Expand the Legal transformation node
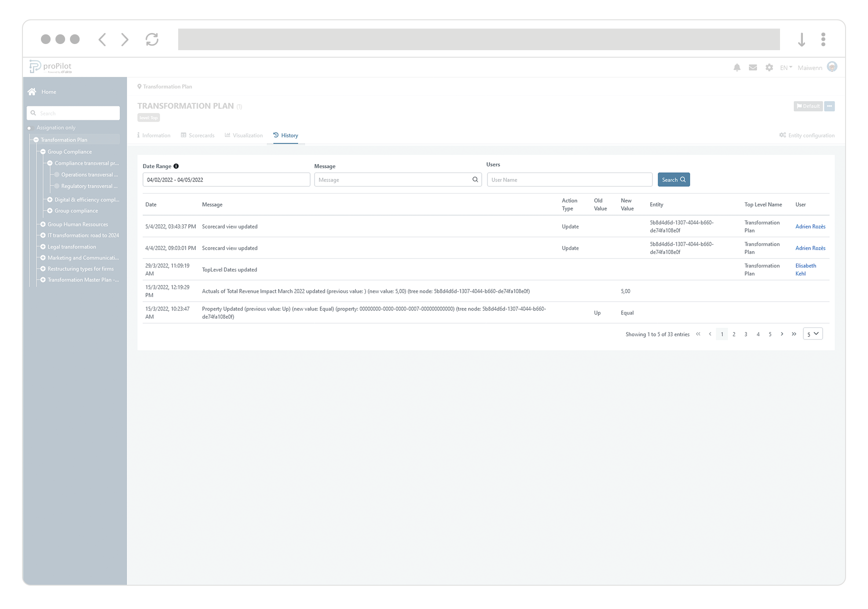 [43, 246]
